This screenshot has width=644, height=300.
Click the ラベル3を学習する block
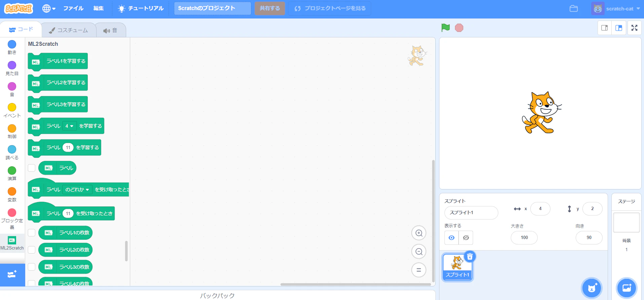pyautogui.click(x=58, y=105)
